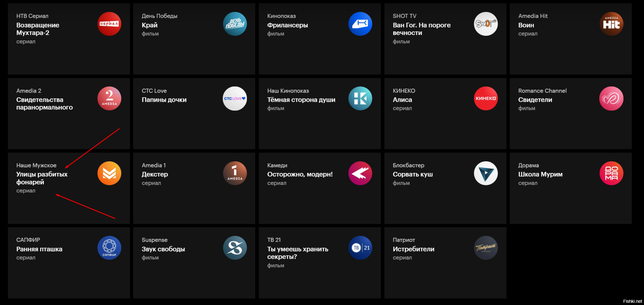This screenshot has width=644, height=305.
Task: Click the Наш Кинопоказ channel name
Action: (288, 91)
